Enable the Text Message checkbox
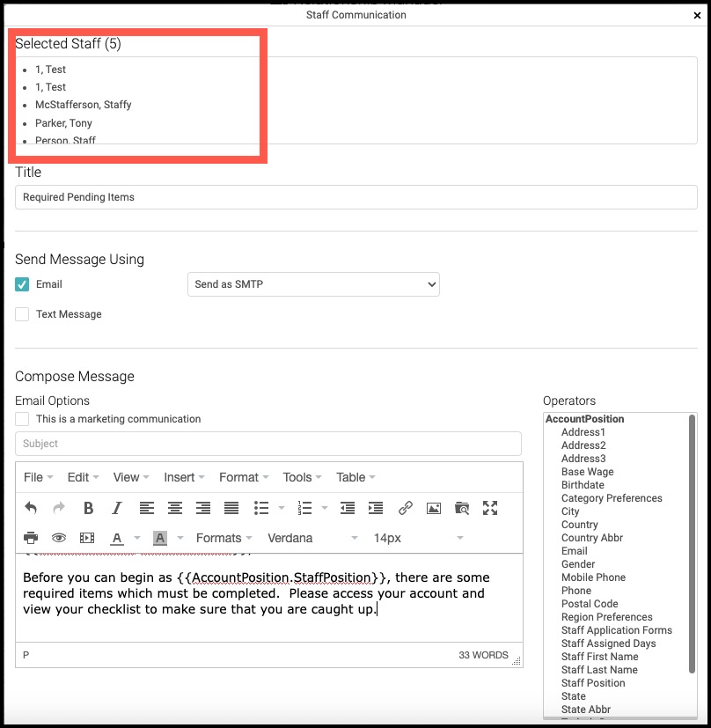 click(x=22, y=314)
